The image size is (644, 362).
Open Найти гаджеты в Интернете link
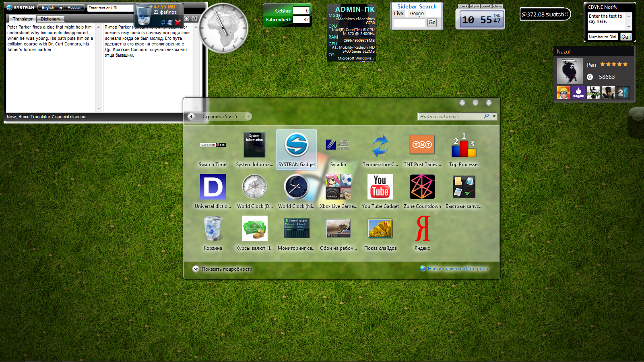click(x=455, y=268)
